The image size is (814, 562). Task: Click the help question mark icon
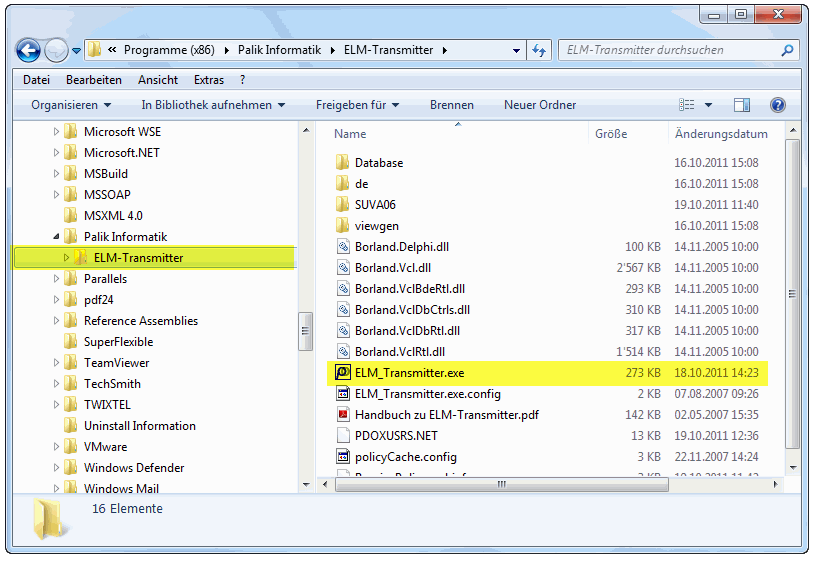[777, 105]
